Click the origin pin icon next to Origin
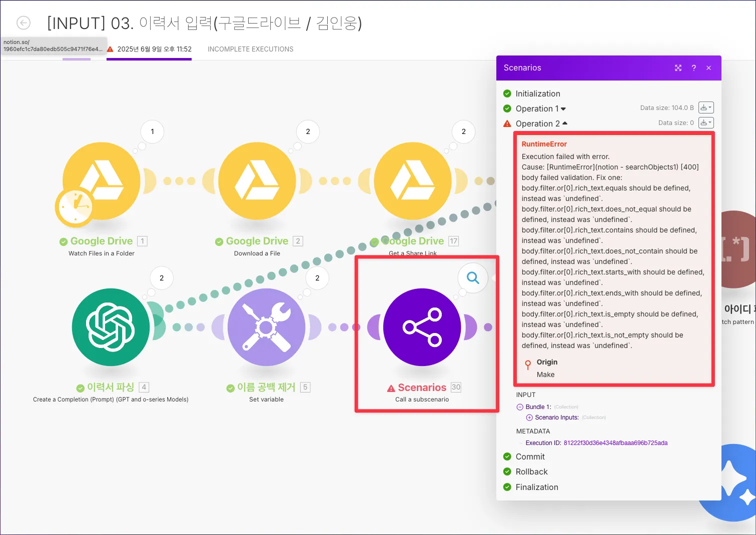This screenshot has width=756, height=535. 528,364
